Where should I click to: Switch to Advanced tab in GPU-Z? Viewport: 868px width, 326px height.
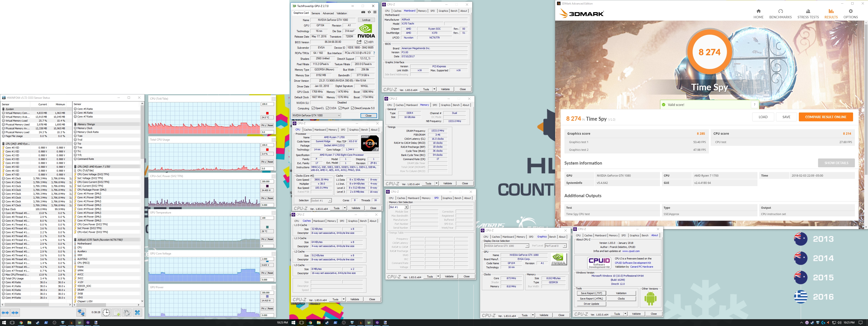(x=328, y=14)
